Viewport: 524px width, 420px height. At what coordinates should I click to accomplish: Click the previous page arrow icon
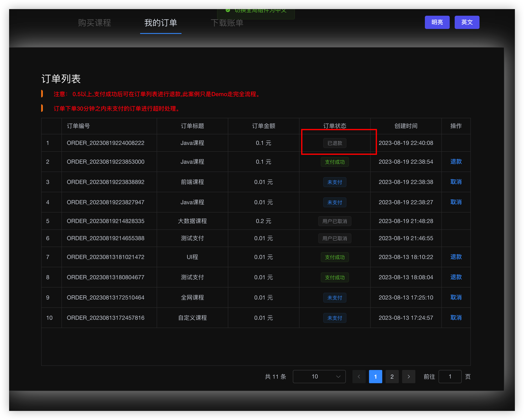click(359, 377)
